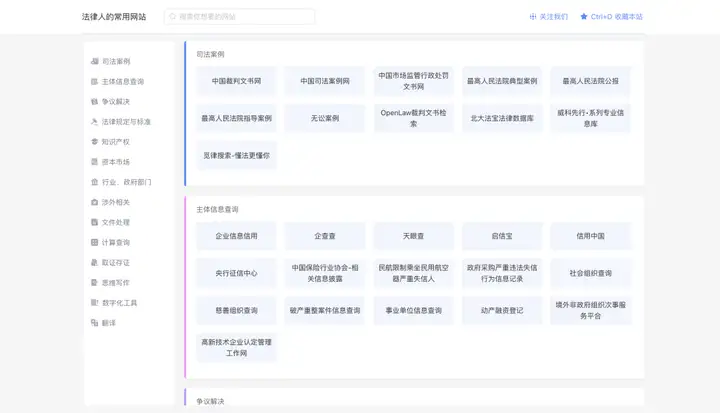
Task: Click the star icon beside Ctrl+D 收藏本站
Action: pos(584,17)
